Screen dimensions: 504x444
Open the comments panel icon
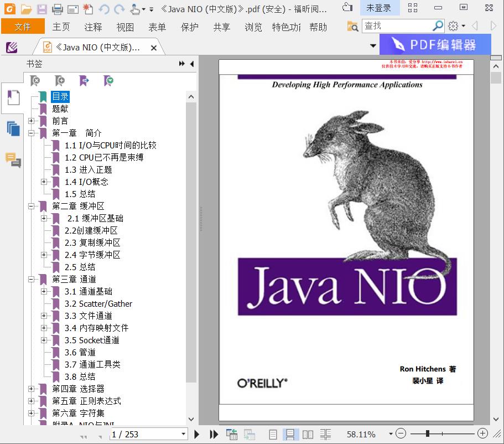[x=13, y=160]
